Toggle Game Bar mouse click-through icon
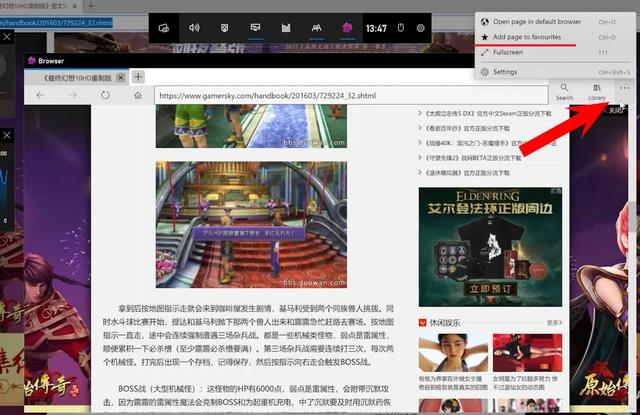The image size is (640, 415). point(400,28)
